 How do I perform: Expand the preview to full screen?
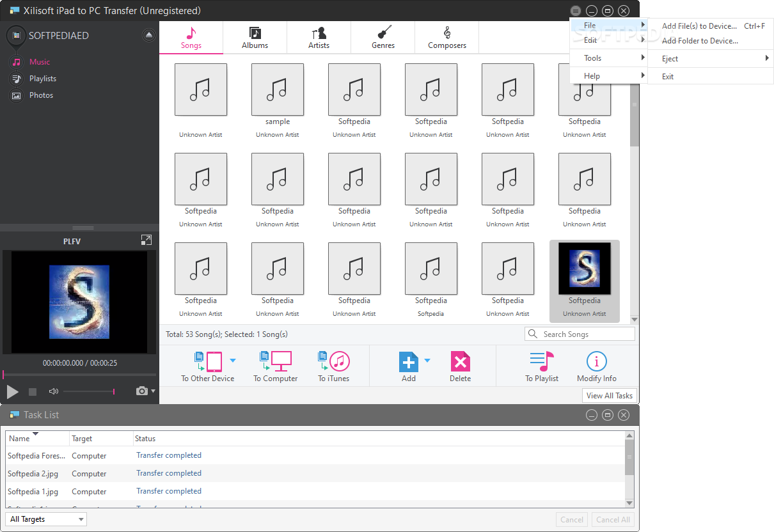pos(146,240)
